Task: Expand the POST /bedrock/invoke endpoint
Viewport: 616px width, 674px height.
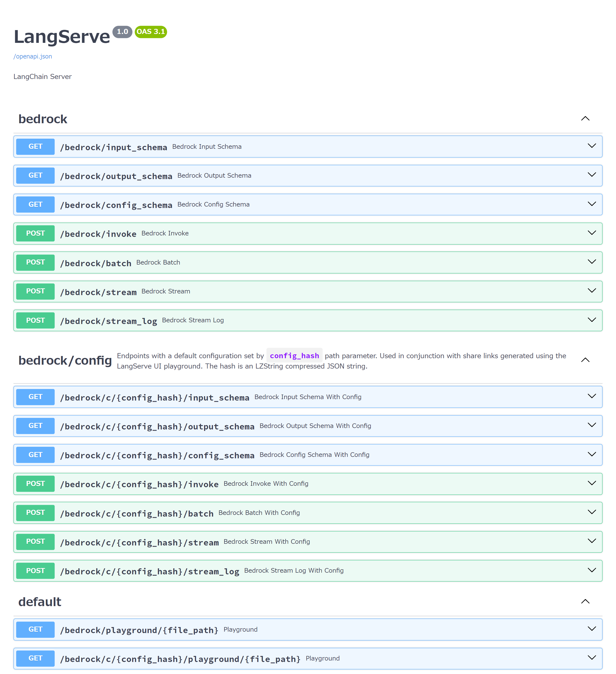Action: click(x=592, y=233)
